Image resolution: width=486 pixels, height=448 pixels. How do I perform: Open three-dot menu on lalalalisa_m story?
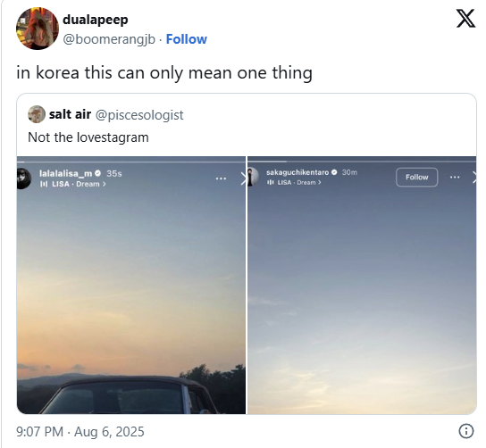click(x=221, y=178)
